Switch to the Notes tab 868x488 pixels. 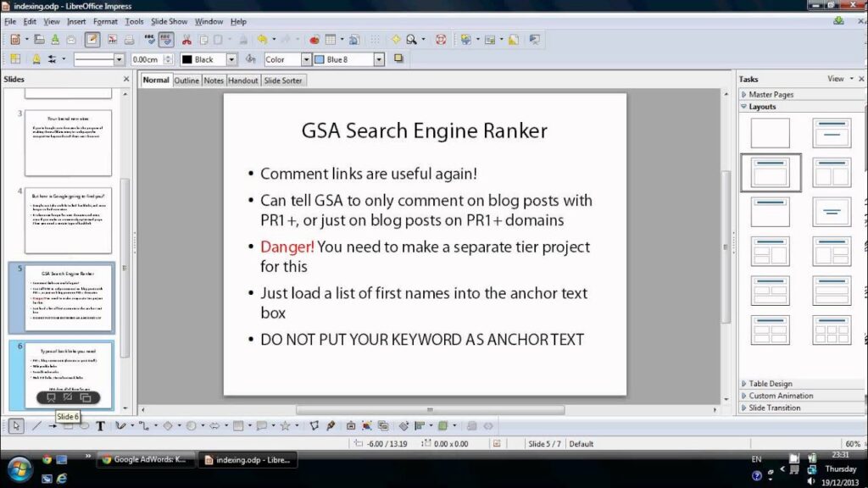coord(214,80)
